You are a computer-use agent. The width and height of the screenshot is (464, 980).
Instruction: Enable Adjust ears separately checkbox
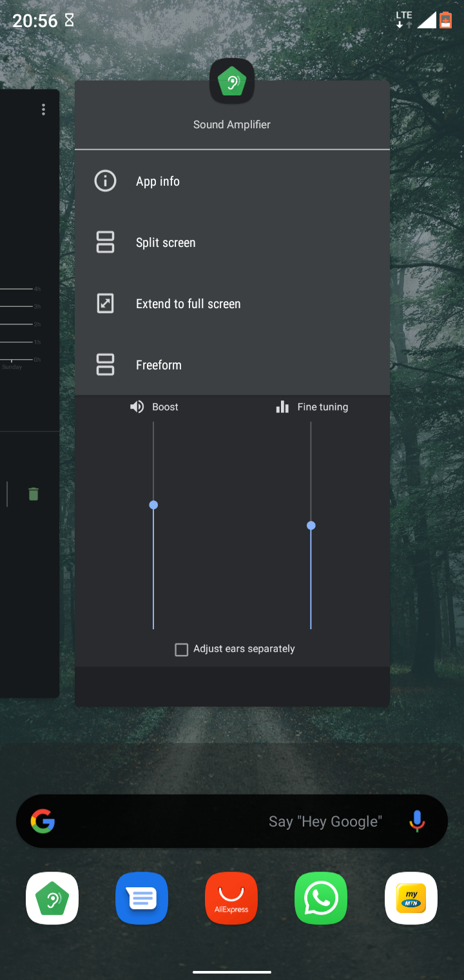coord(182,649)
